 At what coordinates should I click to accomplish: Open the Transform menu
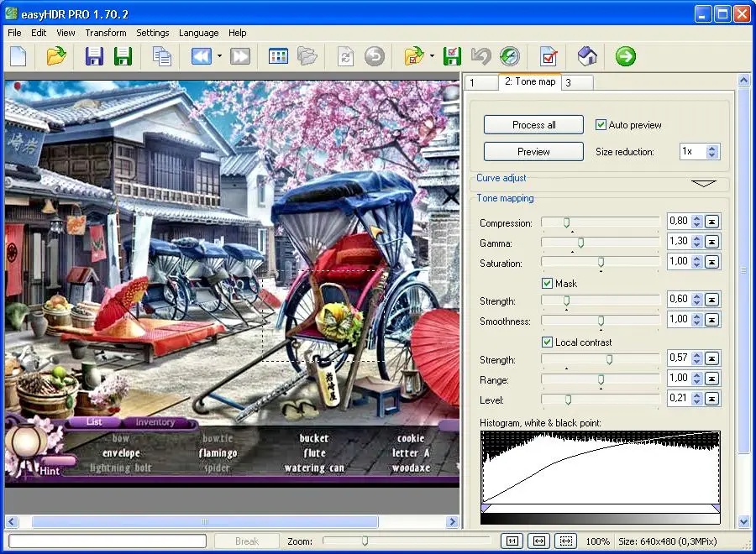pyautogui.click(x=105, y=33)
